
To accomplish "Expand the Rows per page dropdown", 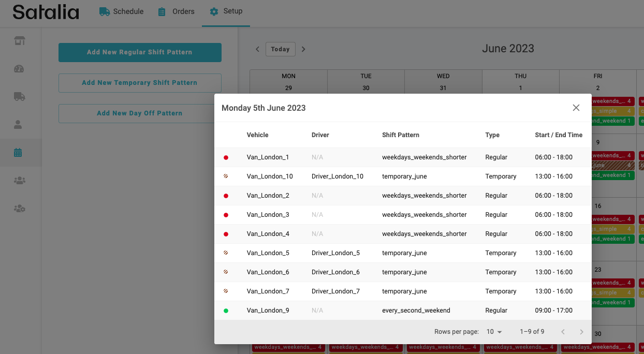I will click(494, 332).
